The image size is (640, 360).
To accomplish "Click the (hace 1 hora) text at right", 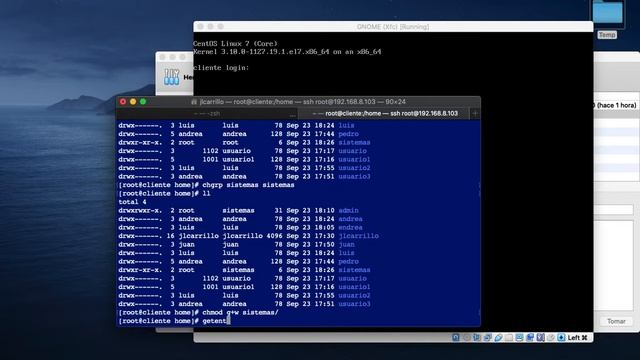I will coord(616,105).
